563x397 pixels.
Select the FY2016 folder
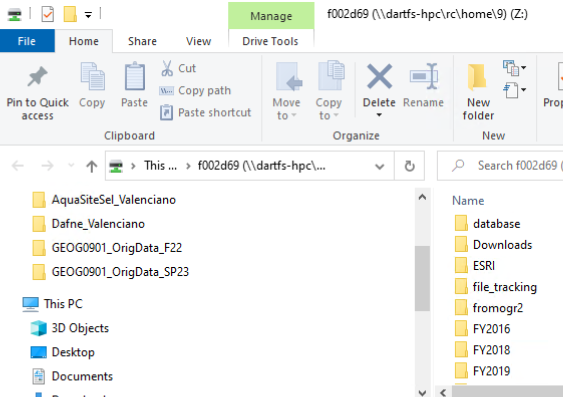point(482,328)
